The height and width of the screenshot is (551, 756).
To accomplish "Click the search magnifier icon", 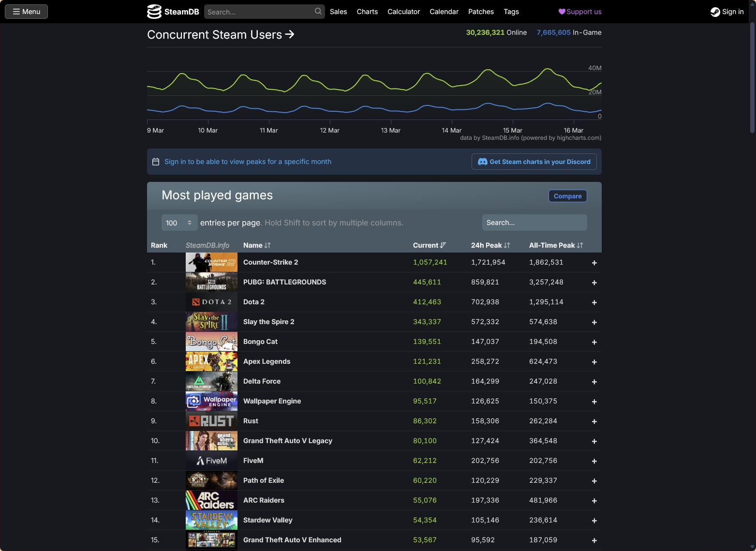I will (318, 11).
